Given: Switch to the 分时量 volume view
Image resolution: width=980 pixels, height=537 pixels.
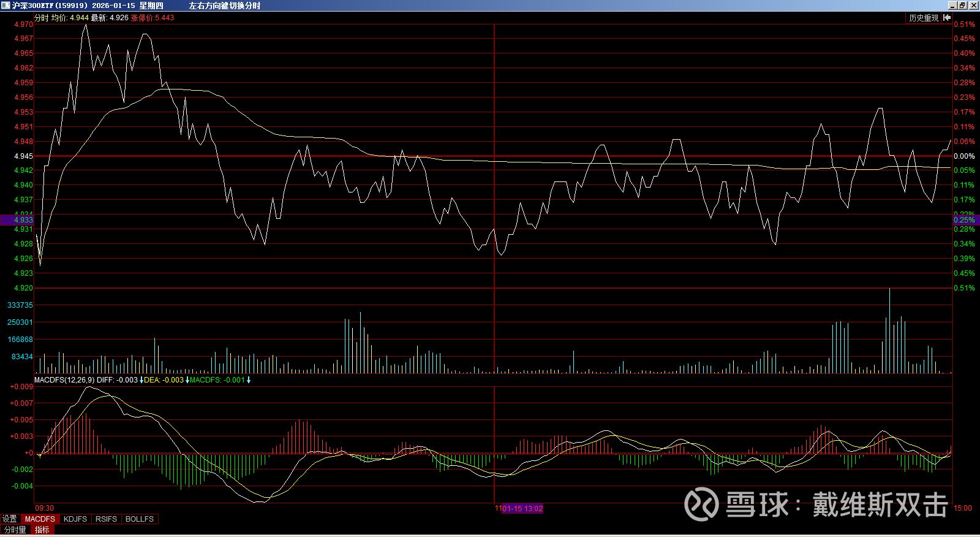Looking at the screenshot, I should pyautogui.click(x=15, y=530).
